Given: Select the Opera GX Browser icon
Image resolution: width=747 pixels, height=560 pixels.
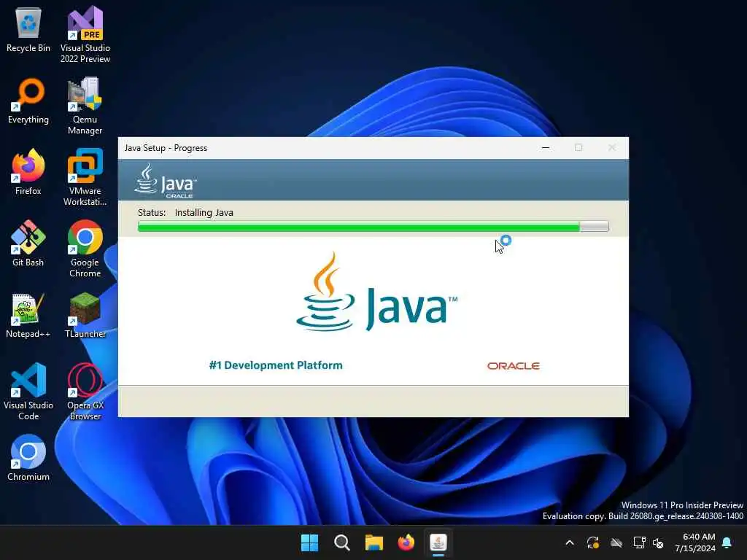Looking at the screenshot, I should pos(85,392).
